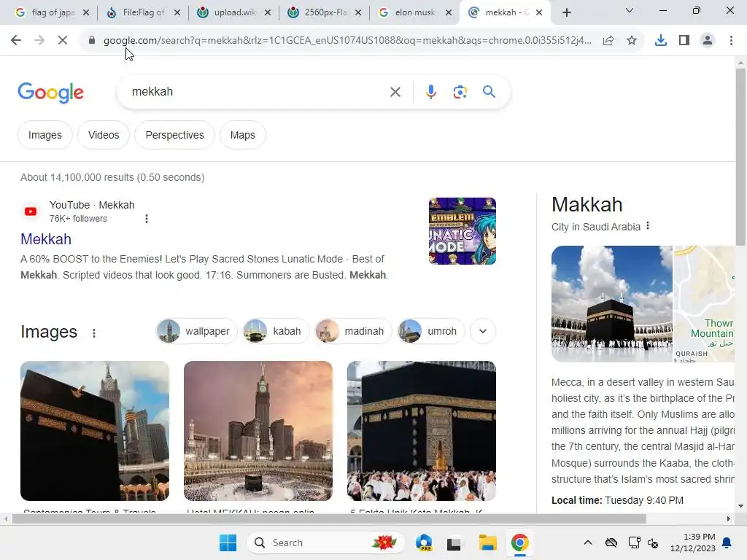The image size is (747, 560).
Task: Select the umroh image chip
Action: tap(430, 331)
